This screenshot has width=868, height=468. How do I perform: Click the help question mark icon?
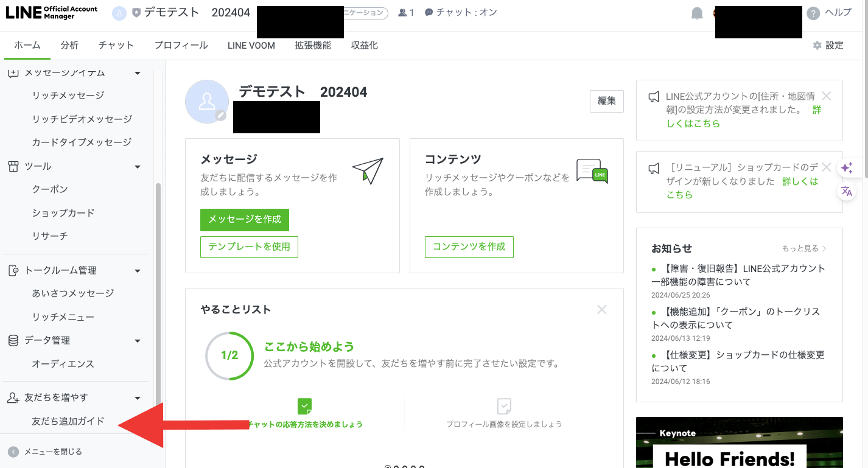(813, 13)
